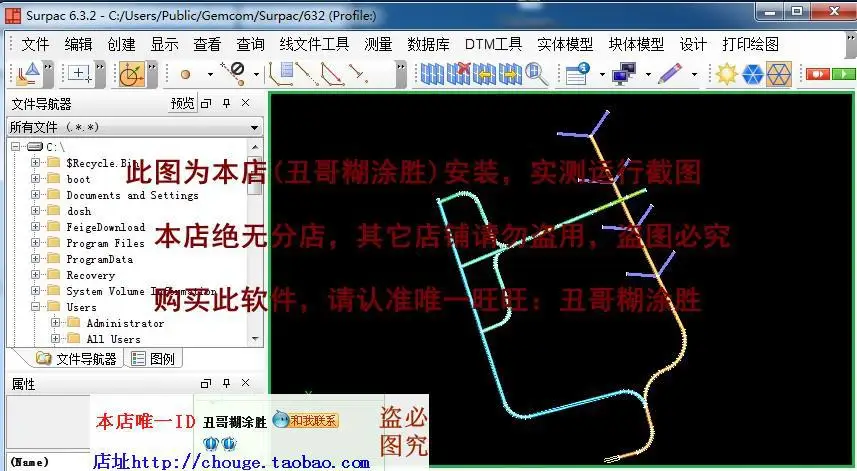This screenshot has height=471, width=857.
Task: Click the surface design tool icon
Action: pos(27,74)
